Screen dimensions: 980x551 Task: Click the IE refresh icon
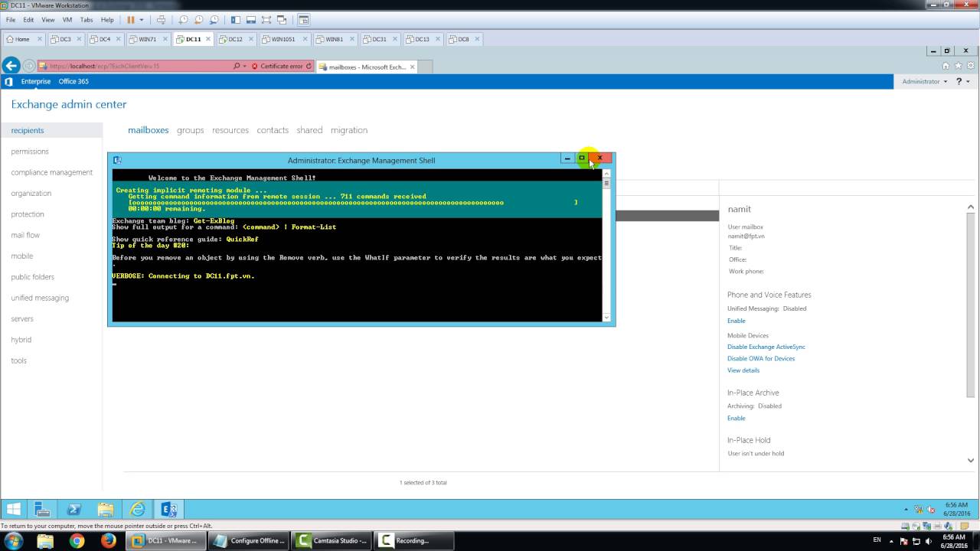309,67
